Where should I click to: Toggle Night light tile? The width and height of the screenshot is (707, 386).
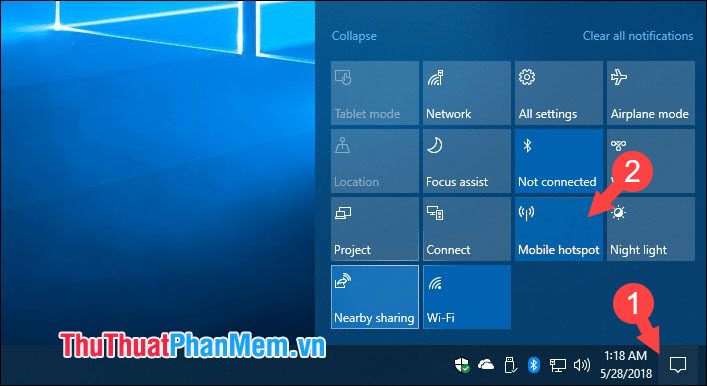[x=651, y=229]
